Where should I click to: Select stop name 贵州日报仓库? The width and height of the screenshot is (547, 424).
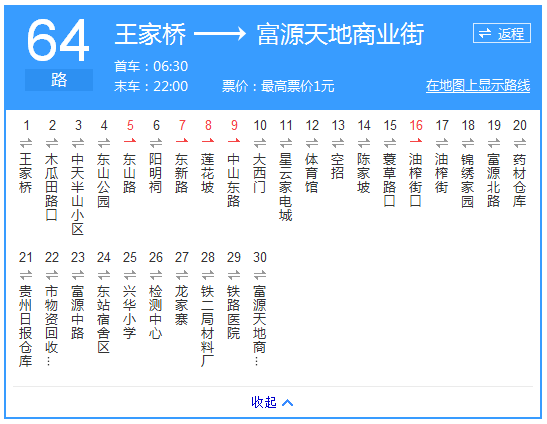click(x=26, y=326)
